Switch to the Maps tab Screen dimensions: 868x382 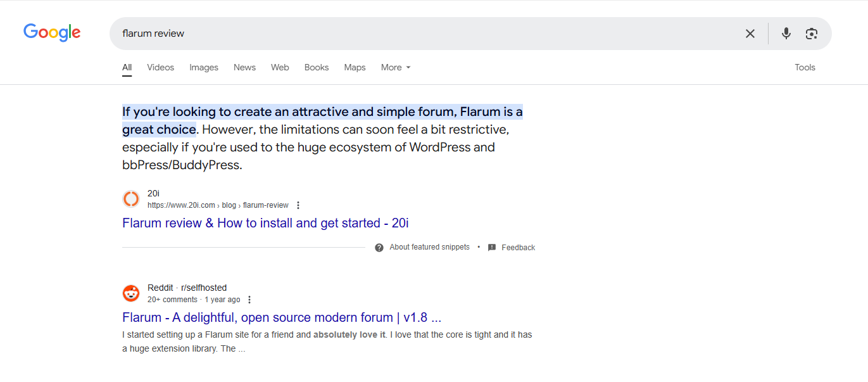click(x=355, y=67)
